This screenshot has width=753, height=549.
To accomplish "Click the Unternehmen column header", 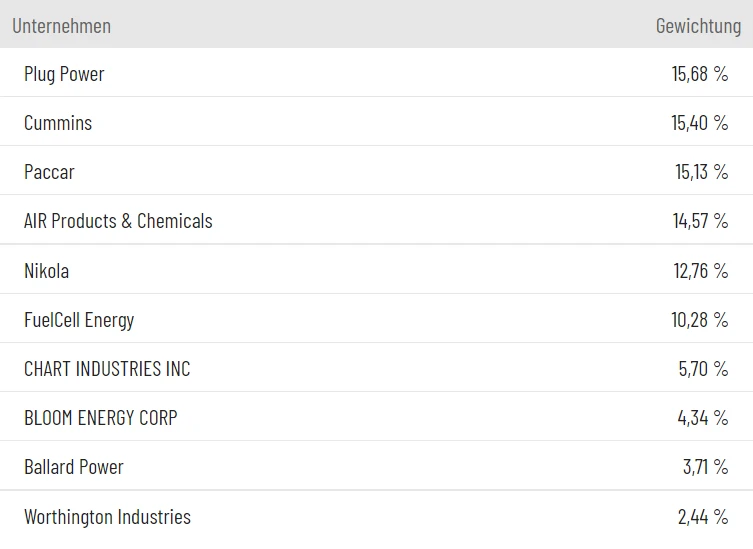I will (x=61, y=26).
